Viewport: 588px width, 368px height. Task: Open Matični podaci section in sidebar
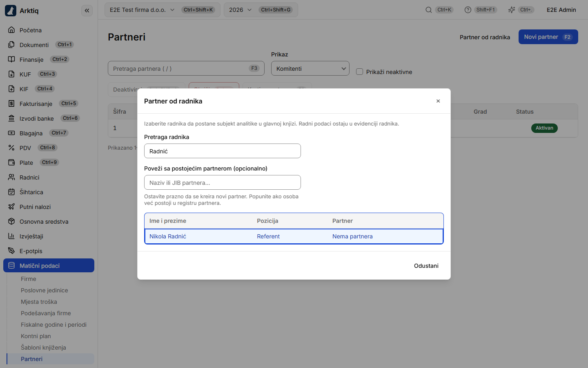(49, 265)
